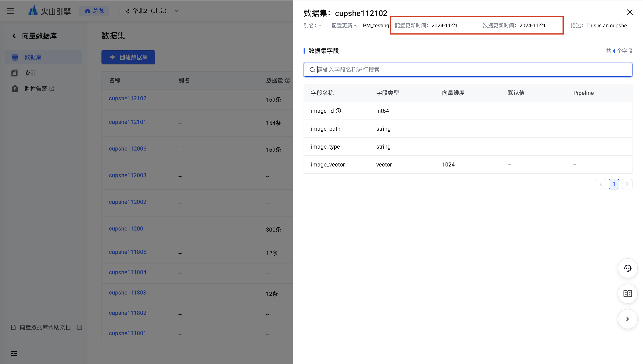Open dataset cupshe112002 in the list
The height and width of the screenshot is (364, 643).
[x=127, y=202]
